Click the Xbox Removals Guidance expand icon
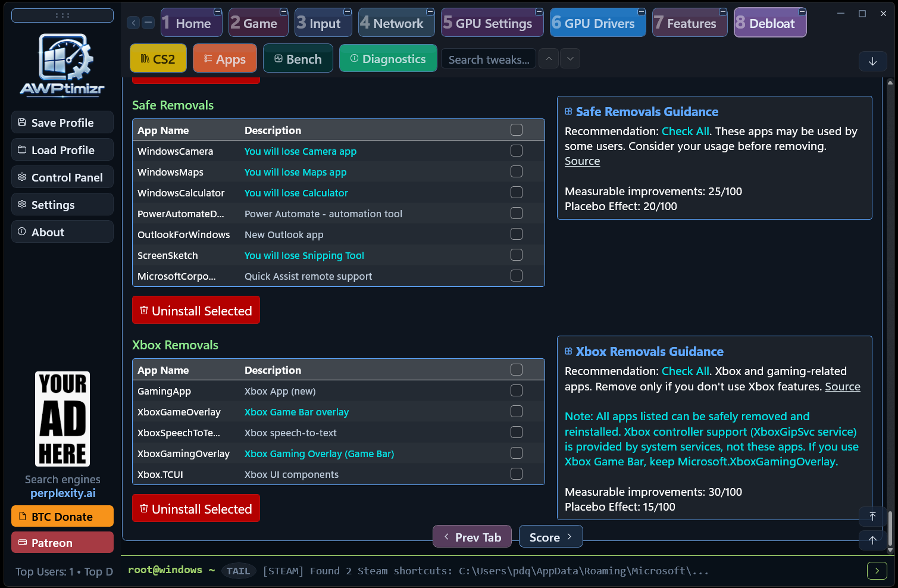 pyautogui.click(x=568, y=351)
